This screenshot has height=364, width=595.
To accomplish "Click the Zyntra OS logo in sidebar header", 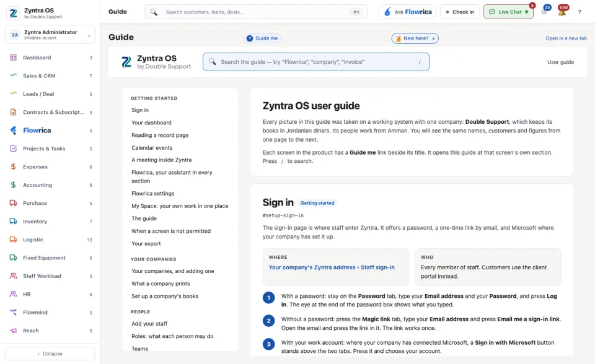I will 13,13.
